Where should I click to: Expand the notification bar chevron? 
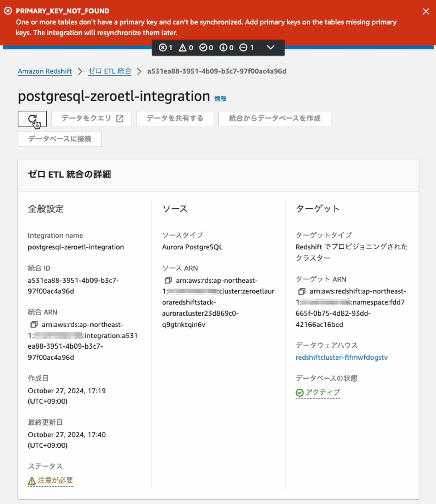[271, 47]
